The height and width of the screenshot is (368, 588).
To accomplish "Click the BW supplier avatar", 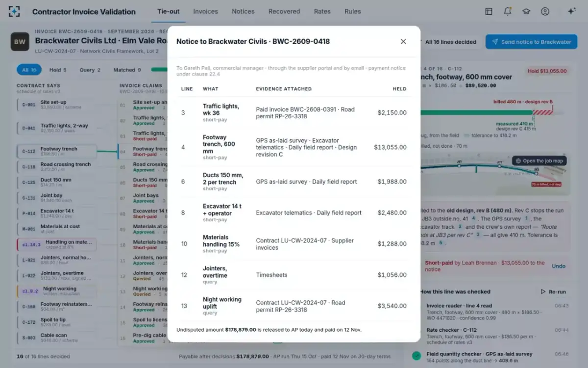I will pos(20,42).
